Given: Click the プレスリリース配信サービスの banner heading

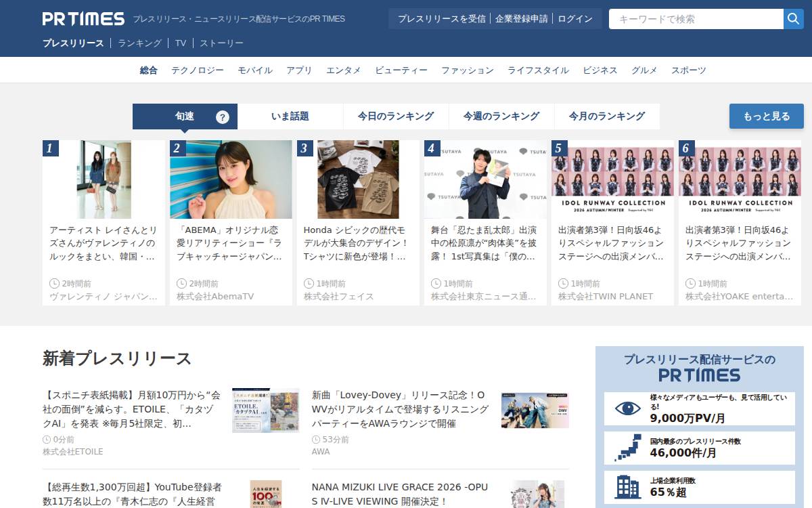Looking at the screenshot, I should (700, 359).
